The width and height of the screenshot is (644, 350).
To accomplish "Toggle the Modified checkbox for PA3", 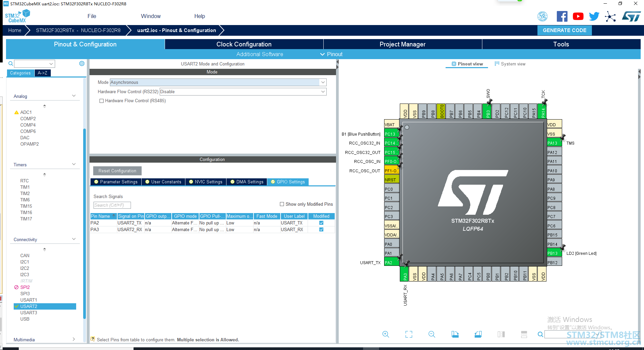I will pyautogui.click(x=321, y=229).
